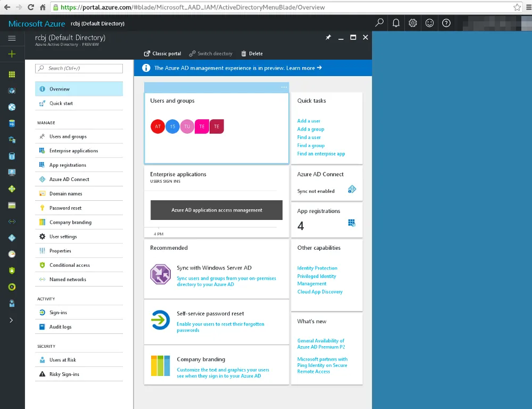
Task: Click Learn more link in preview banner
Action: (x=304, y=68)
